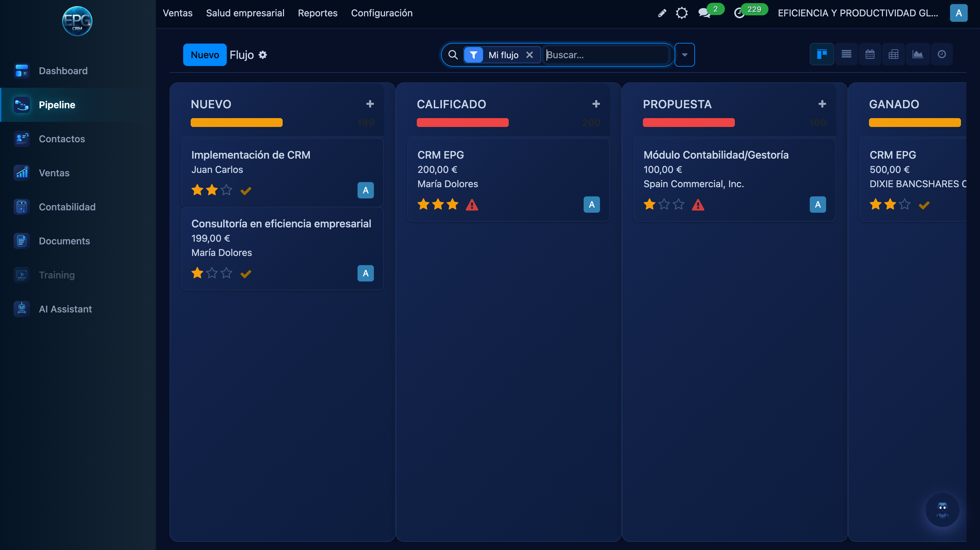Open the pivot table view
This screenshot has width=980, height=550.
click(893, 54)
